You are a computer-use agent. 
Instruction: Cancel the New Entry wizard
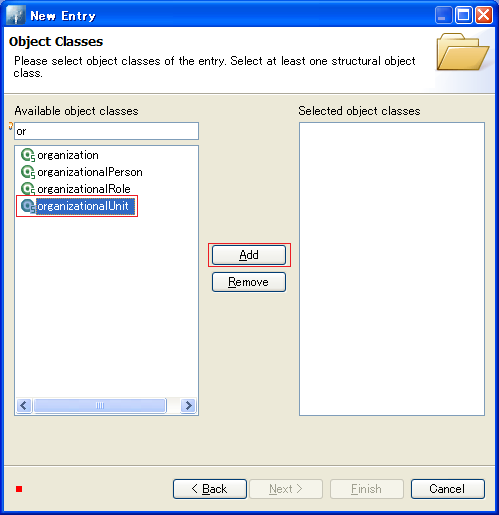pyautogui.click(x=448, y=489)
